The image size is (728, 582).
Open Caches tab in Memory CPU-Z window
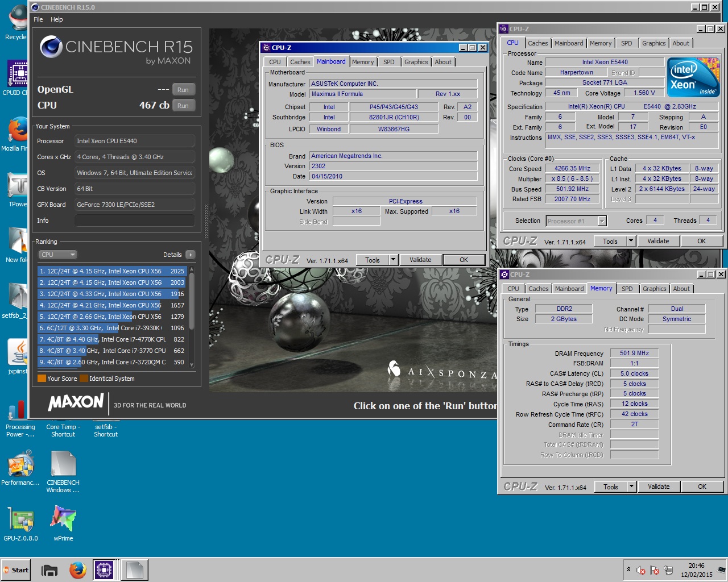click(539, 289)
